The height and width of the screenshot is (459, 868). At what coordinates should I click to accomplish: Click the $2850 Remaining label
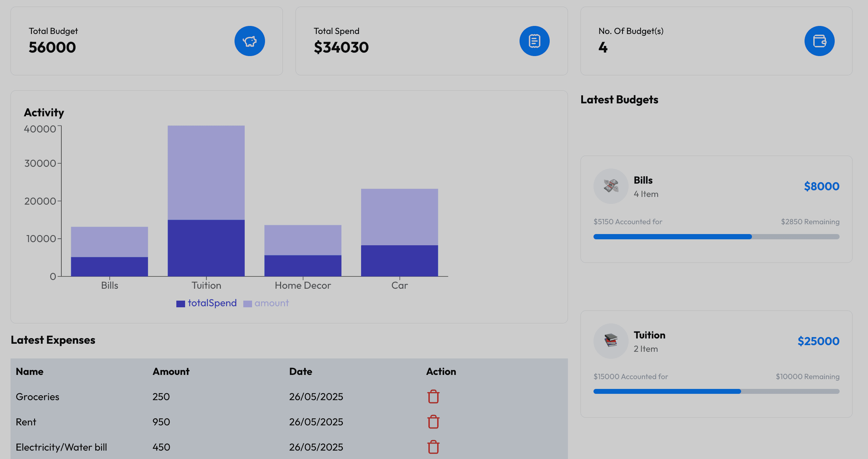click(810, 222)
